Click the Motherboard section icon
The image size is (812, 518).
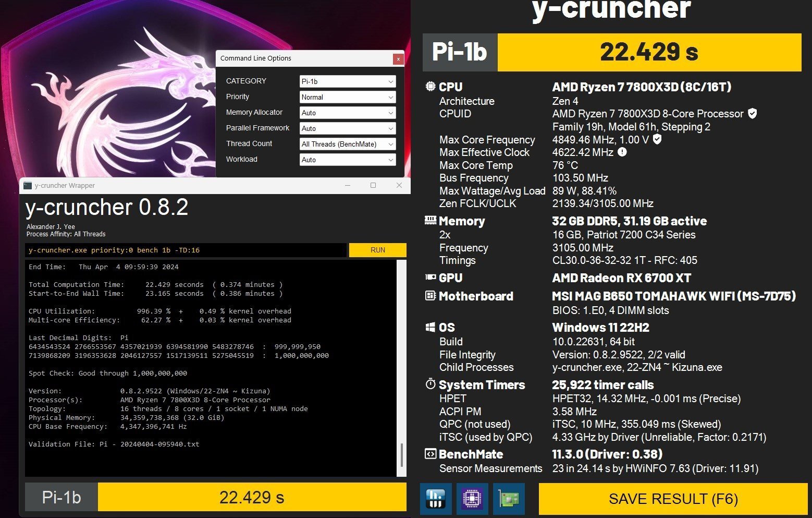click(430, 296)
